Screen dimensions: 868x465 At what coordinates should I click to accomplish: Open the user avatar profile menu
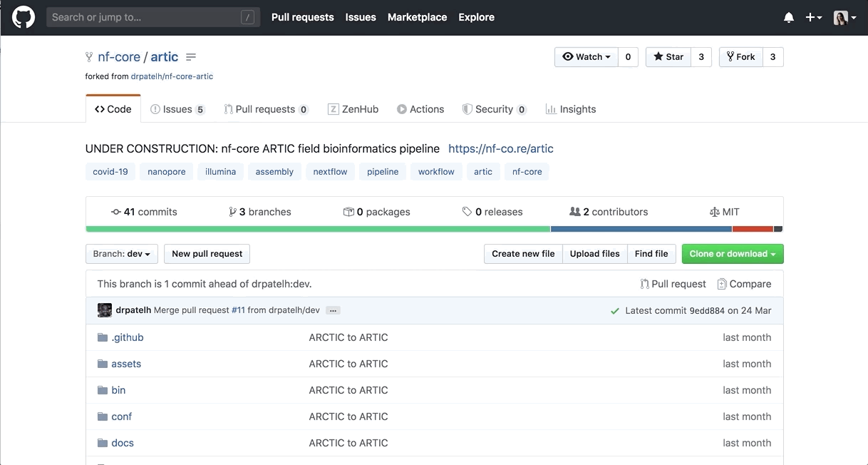[844, 18]
